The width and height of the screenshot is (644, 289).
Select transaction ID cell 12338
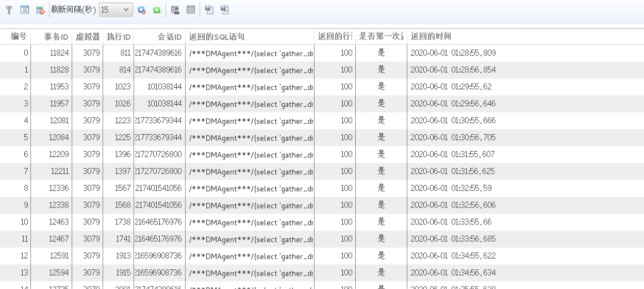point(59,205)
